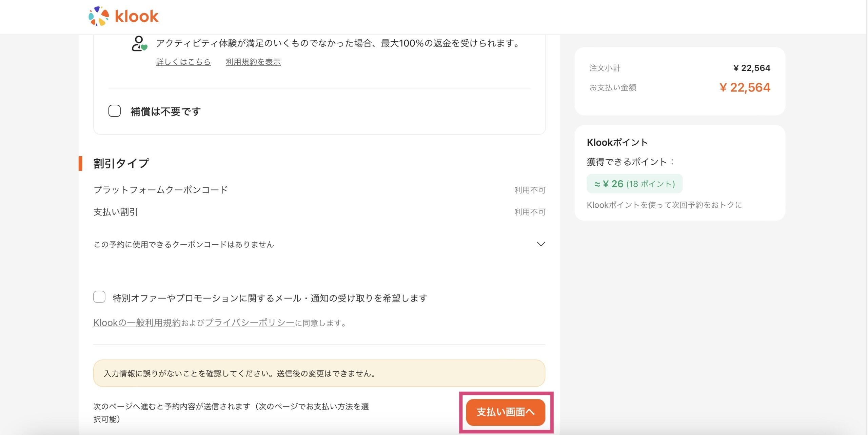
Task: Click the 注文小計 label
Action: tap(605, 68)
